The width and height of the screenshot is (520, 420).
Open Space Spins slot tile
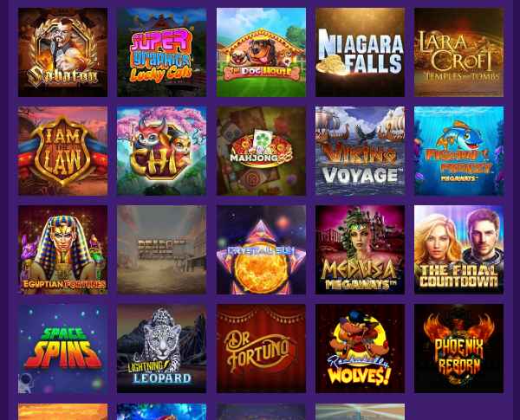coord(62,349)
